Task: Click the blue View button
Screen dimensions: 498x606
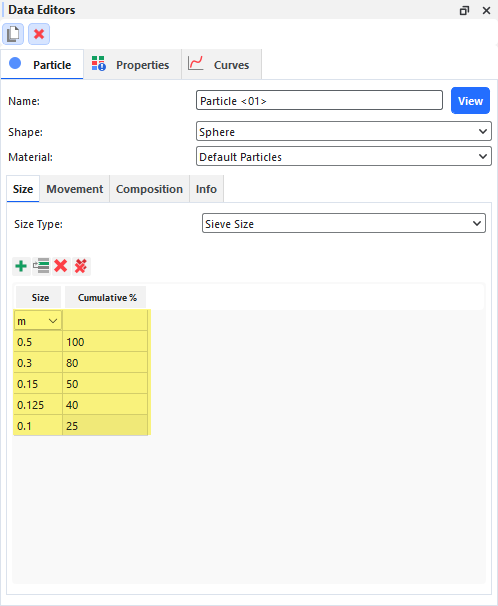Action: 470,100
